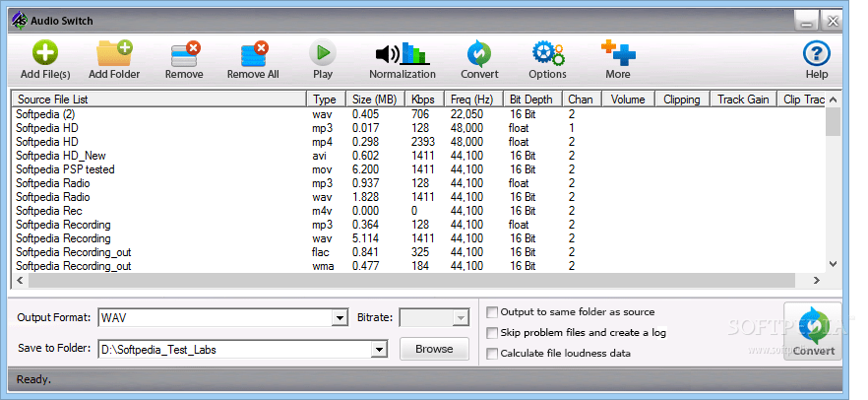Select the Softpedia Recording_out flac row

[418, 252]
